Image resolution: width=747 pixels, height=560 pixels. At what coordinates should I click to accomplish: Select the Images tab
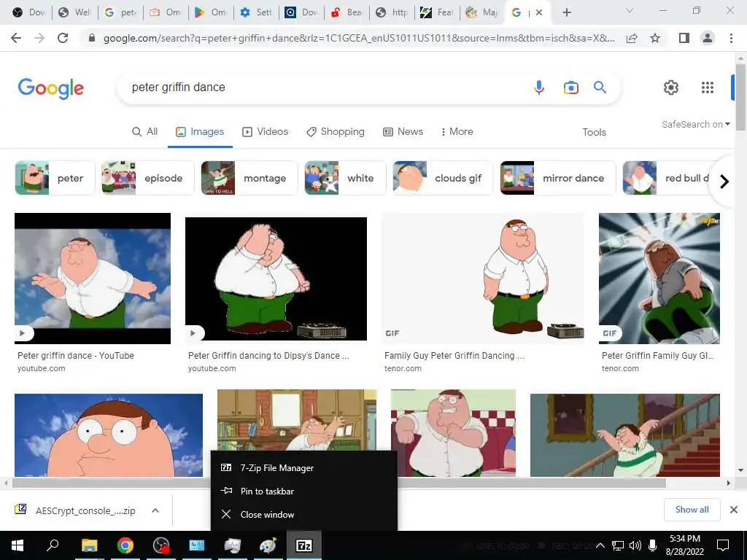[x=200, y=132]
